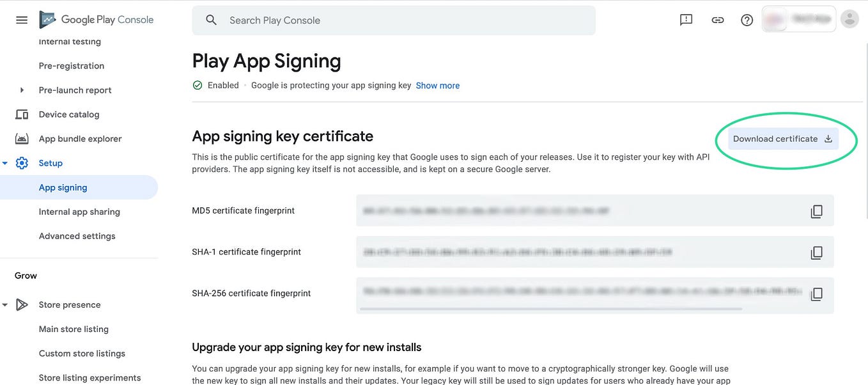Open the send feedback icon

(686, 20)
